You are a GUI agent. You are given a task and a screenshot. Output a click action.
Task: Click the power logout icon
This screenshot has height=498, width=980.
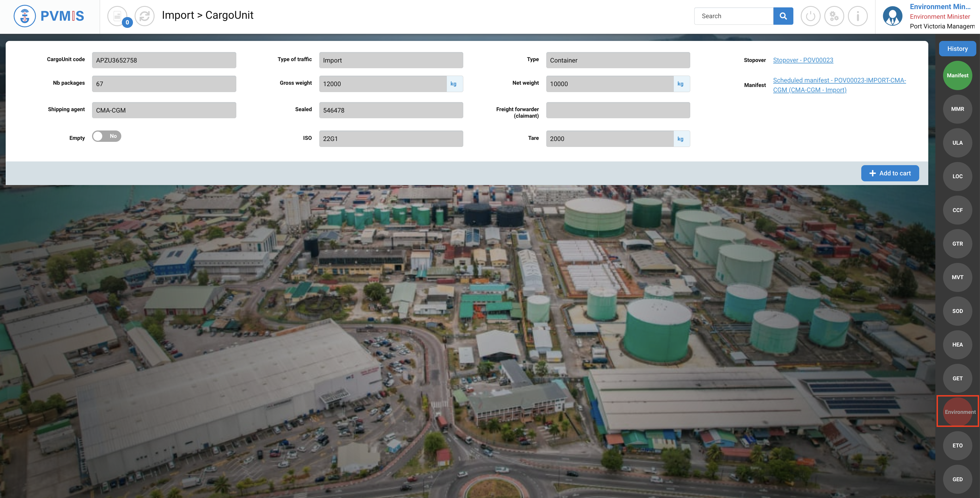coord(810,16)
